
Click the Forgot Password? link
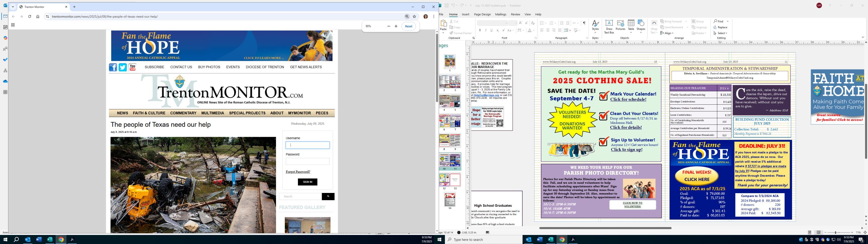click(298, 172)
